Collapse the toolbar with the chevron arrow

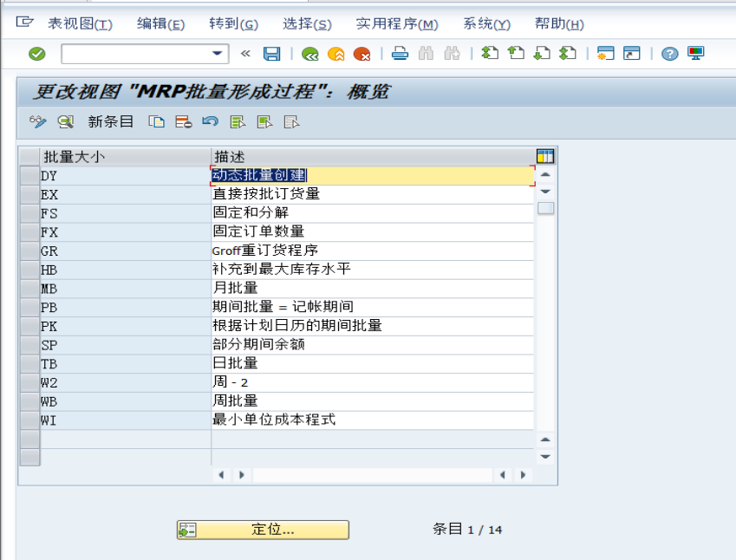(x=246, y=54)
